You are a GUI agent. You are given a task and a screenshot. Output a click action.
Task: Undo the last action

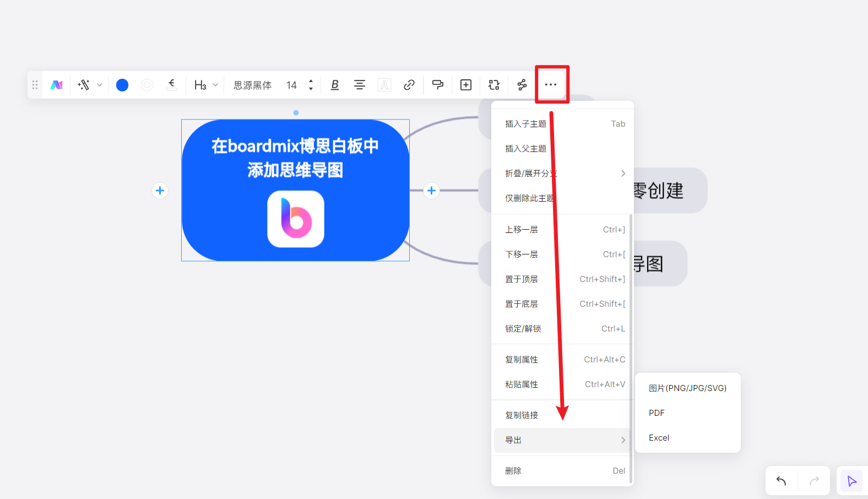pyautogui.click(x=781, y=481)
